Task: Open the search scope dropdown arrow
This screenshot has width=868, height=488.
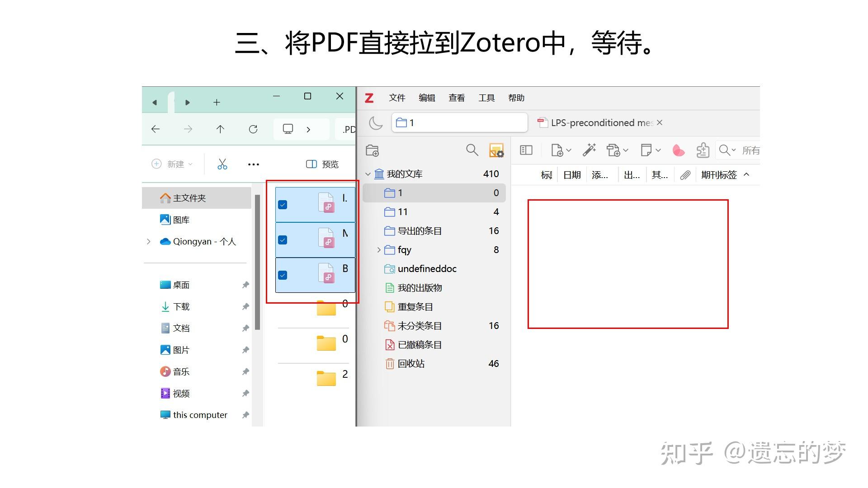Action: coord(735,150)
